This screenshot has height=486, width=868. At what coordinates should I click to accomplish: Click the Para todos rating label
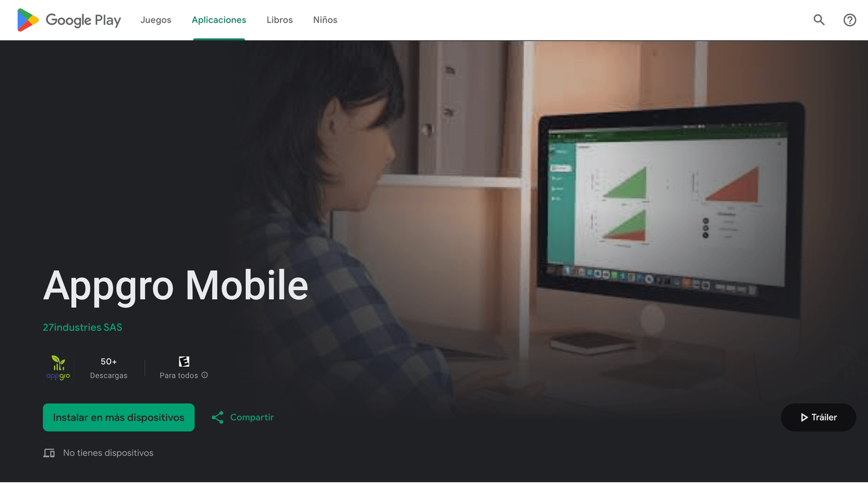click(179, 375)
